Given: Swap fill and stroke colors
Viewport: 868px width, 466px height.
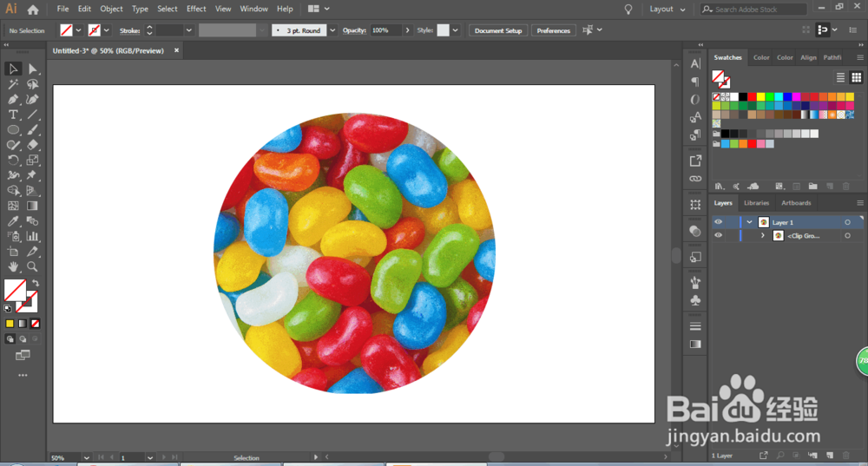Looking at the screenshot, I should (36, 283).
